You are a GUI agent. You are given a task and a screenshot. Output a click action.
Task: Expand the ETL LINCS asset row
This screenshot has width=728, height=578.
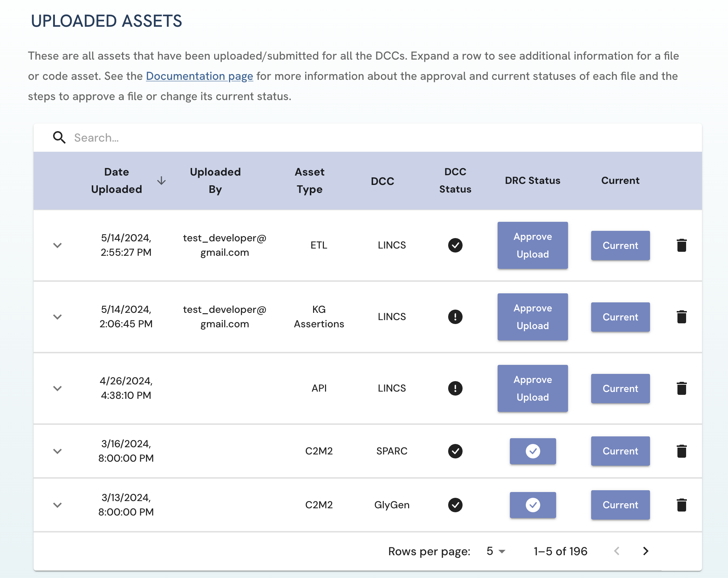[57, 245]
